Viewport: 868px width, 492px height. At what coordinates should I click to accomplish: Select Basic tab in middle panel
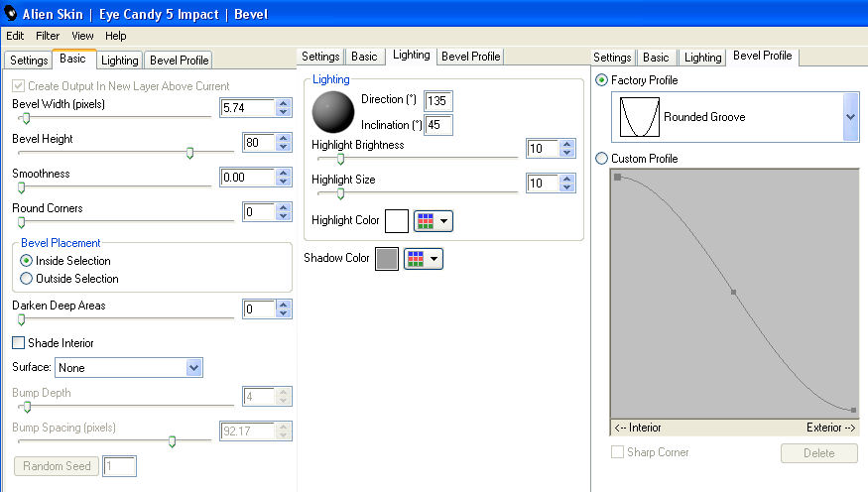[x=364, y=57]
